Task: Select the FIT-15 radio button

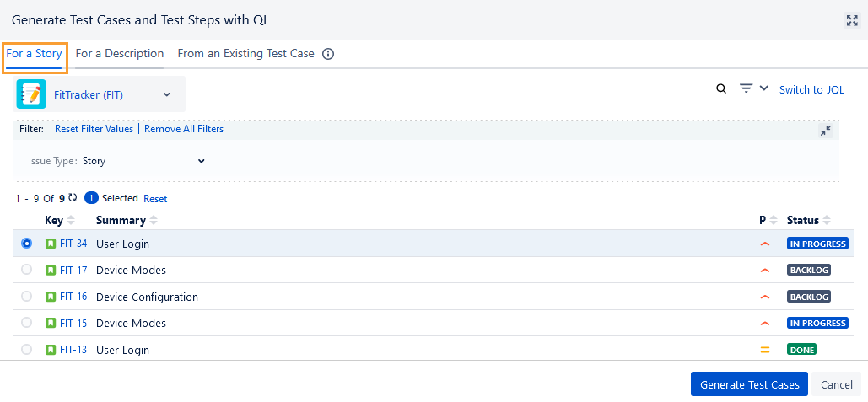Action: (27, 323)
